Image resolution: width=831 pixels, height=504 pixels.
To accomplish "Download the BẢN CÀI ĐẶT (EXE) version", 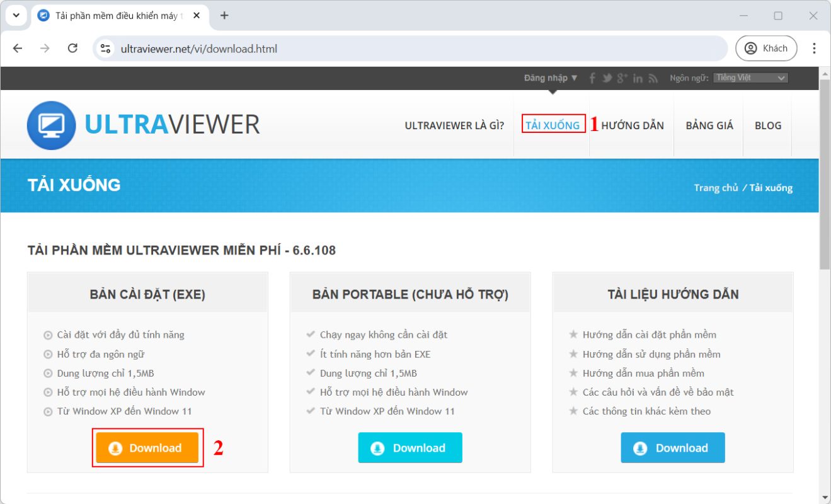I will (147, 447).
